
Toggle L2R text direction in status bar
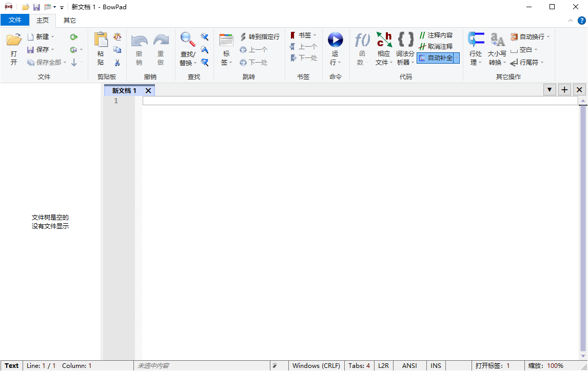[383, 366]
